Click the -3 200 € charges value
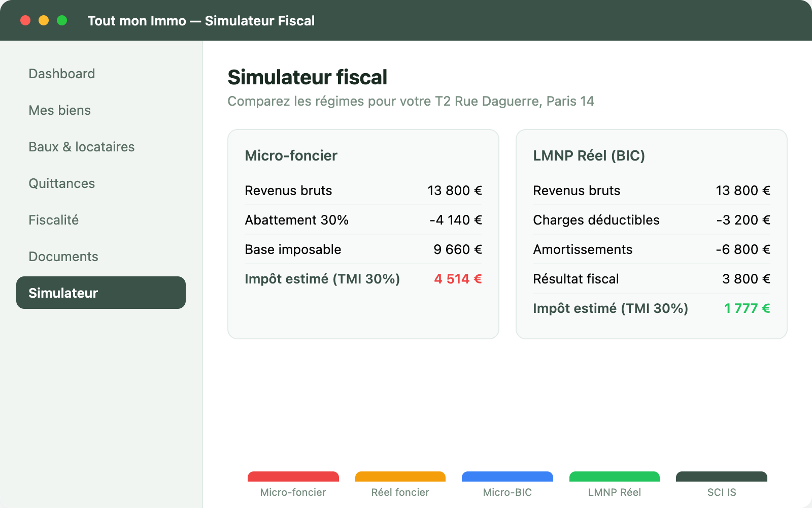 (x=743, y=220)
